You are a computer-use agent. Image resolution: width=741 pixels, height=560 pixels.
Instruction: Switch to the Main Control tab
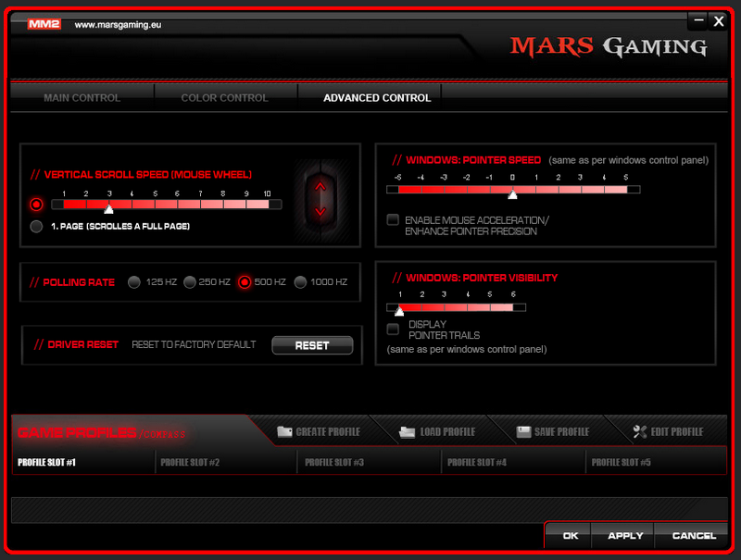point(82,98)
